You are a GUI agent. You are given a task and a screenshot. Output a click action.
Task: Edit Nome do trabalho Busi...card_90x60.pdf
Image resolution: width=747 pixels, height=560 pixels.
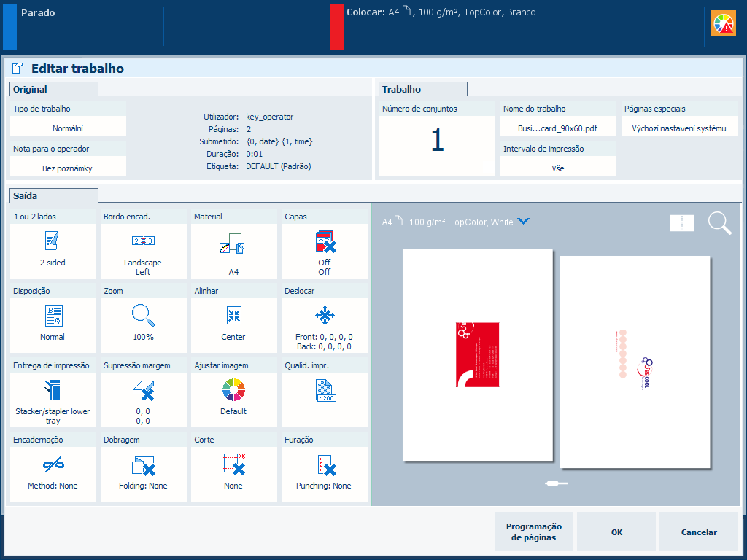pos(558,127)
